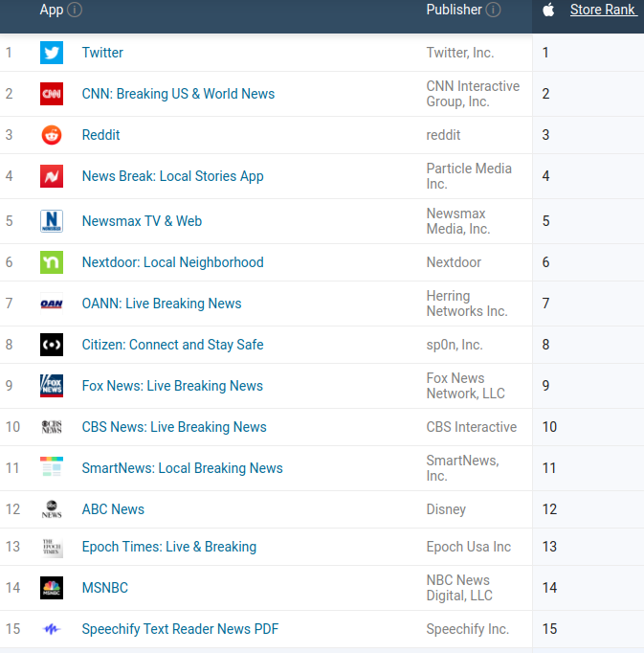The image size is (644, 653).
Task: Click the SmartNews app icon
Action: (x=52, y=468)
